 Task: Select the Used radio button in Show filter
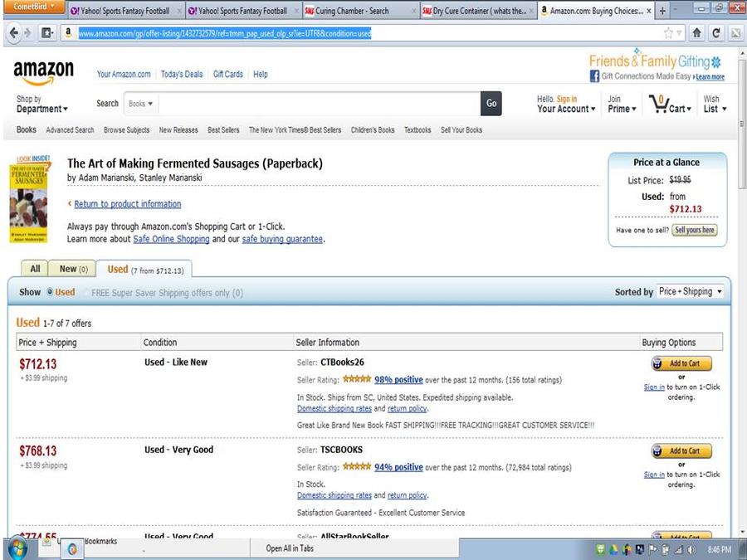tap(50, 292)
